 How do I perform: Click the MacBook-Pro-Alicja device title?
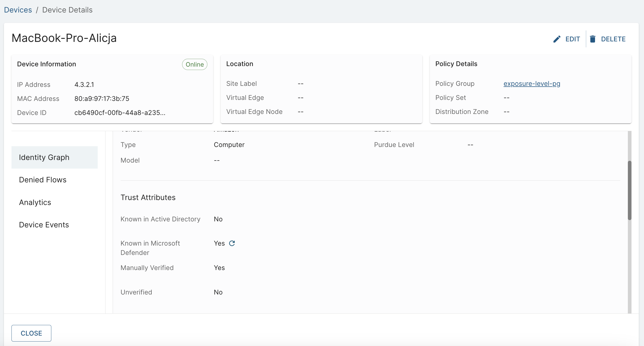pos(64,38)
